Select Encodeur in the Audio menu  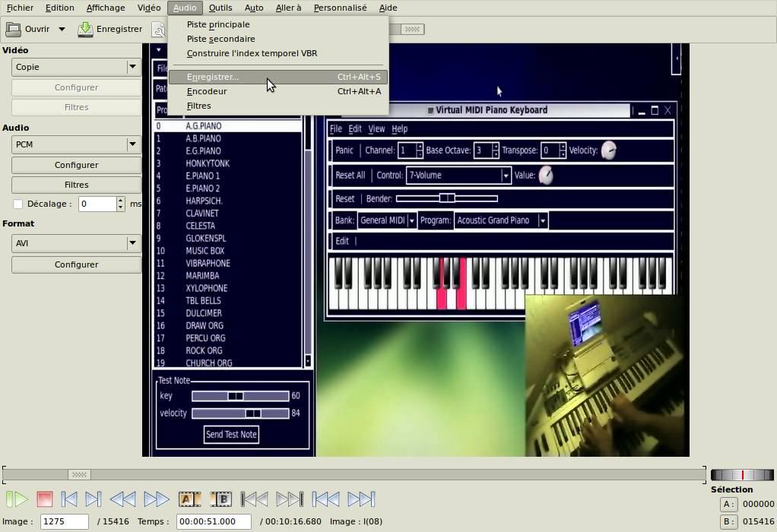point(278,91)
